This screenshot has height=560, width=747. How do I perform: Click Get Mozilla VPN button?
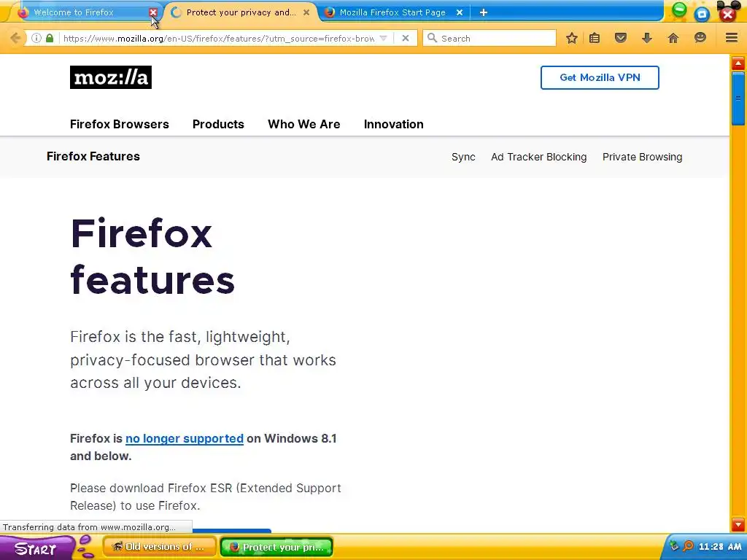600,77
